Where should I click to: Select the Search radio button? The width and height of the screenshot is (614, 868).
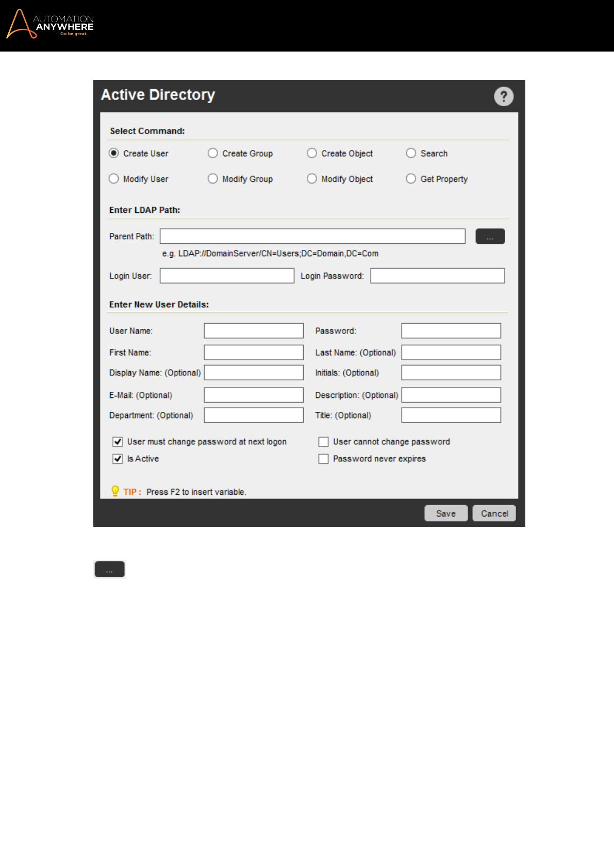coord(411,153)
